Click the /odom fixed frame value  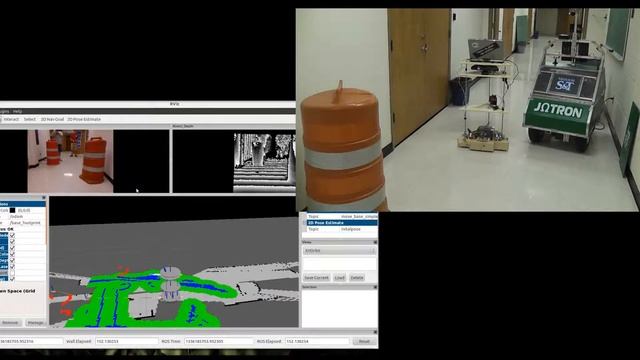point(17,217)
